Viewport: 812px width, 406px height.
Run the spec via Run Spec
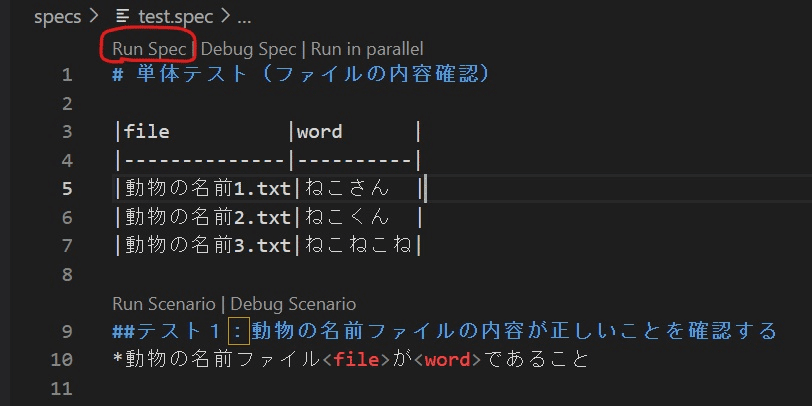[x=149, y=49]
